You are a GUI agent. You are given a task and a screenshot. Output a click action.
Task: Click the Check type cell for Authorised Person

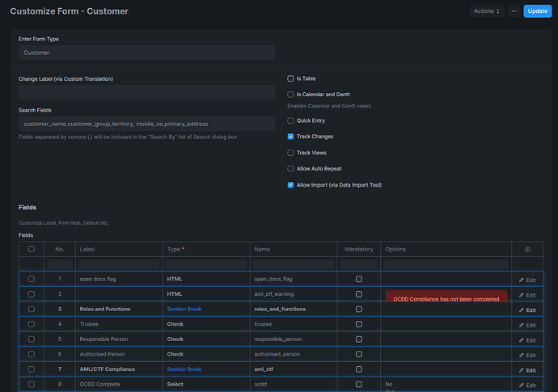coord(206,354)
